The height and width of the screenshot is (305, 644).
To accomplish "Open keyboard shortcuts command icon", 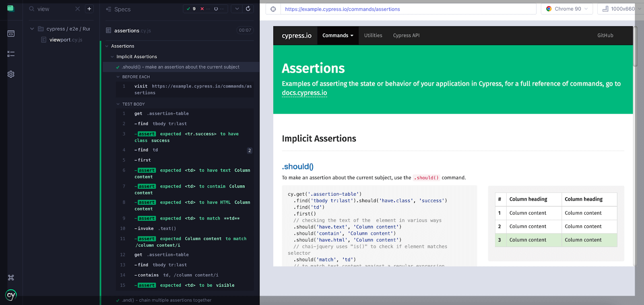I will tap(11, 278).
